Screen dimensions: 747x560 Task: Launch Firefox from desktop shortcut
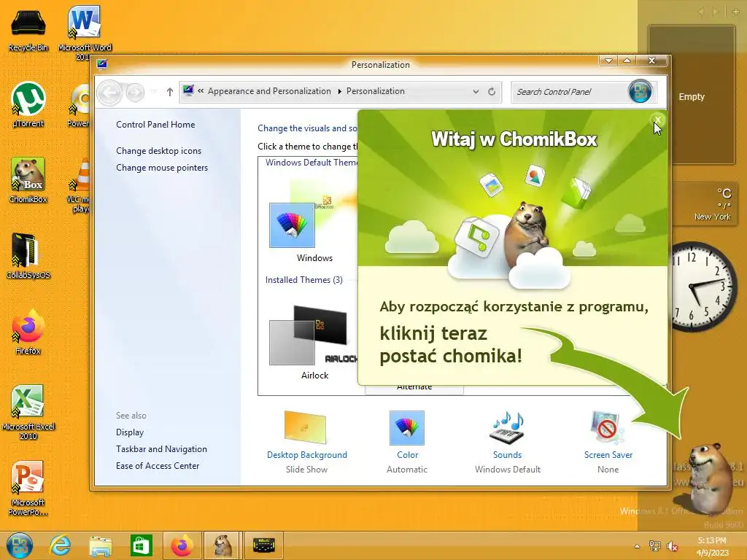tap(28, 332)
